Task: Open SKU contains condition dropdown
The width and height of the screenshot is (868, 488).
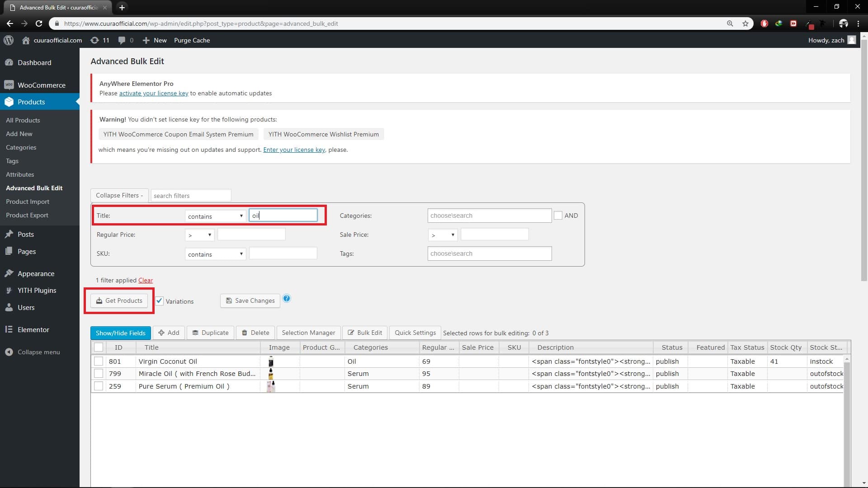Action: click(x=215, y=254)
